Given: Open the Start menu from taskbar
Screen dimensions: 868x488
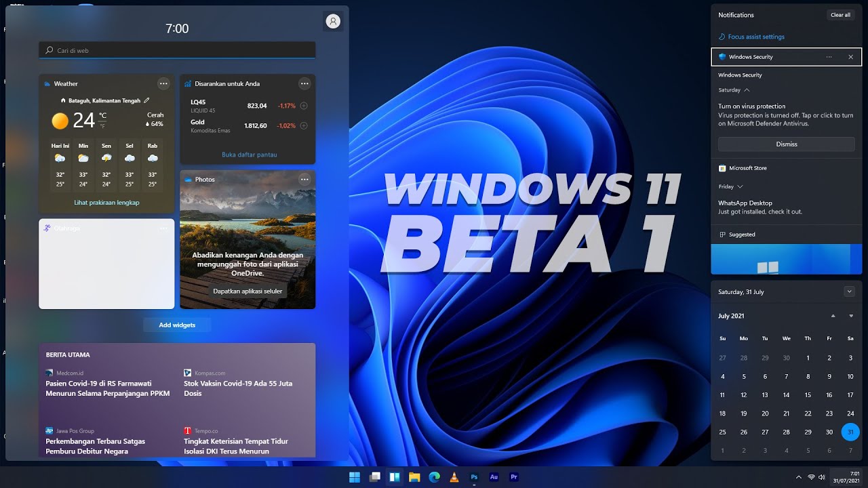Looking at the screenshot, I should (355, 477).
